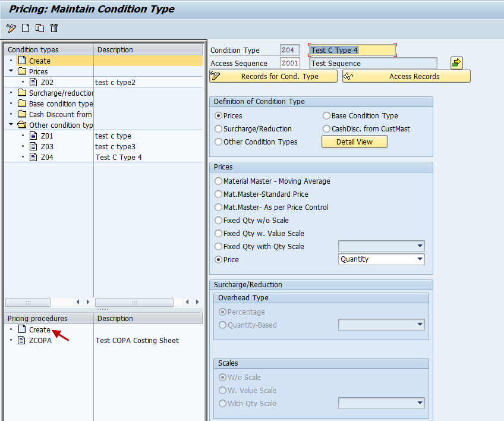Viewport: 504px width, 421px height.
Task: Click the Access Records button
Action: 416,76
